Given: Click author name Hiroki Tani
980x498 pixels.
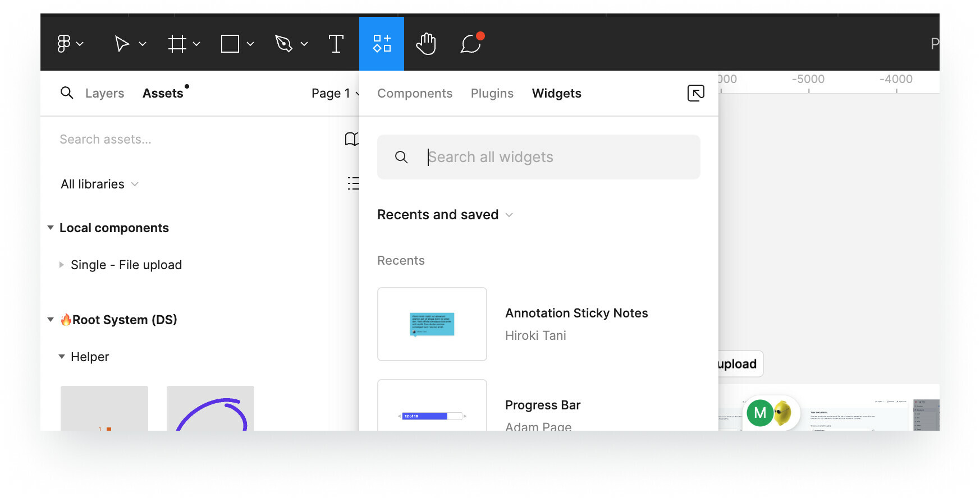Looking at the screenshot, I should point(535,335).
